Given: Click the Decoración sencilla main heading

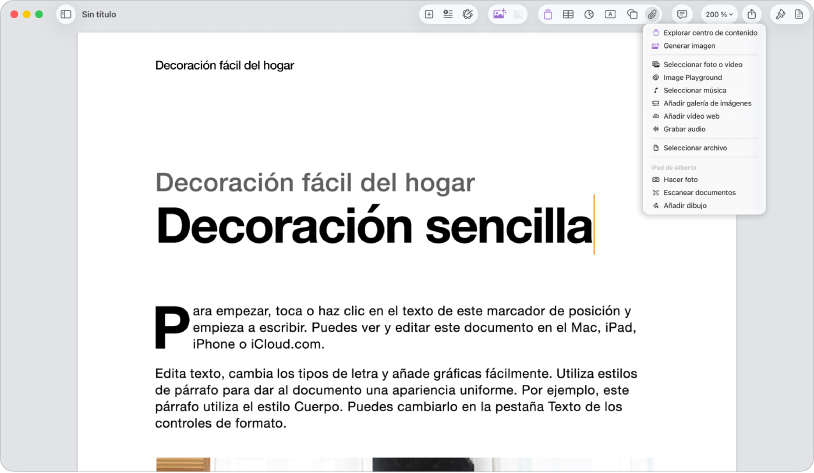Looking at the screenshot, I should point(374,225).
